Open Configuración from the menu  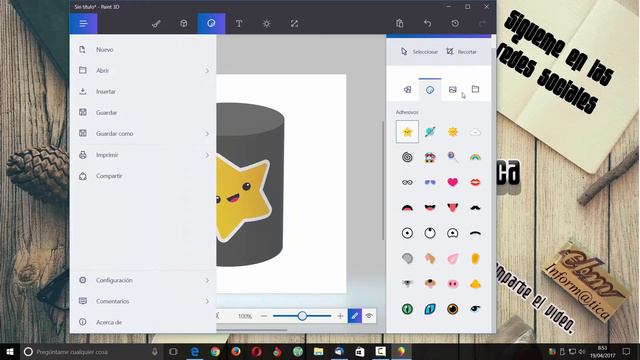click(143, 280)
